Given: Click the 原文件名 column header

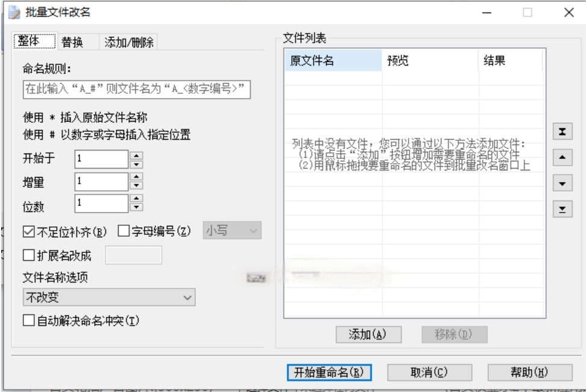Looking at the screenshot, I should point(332,61).
